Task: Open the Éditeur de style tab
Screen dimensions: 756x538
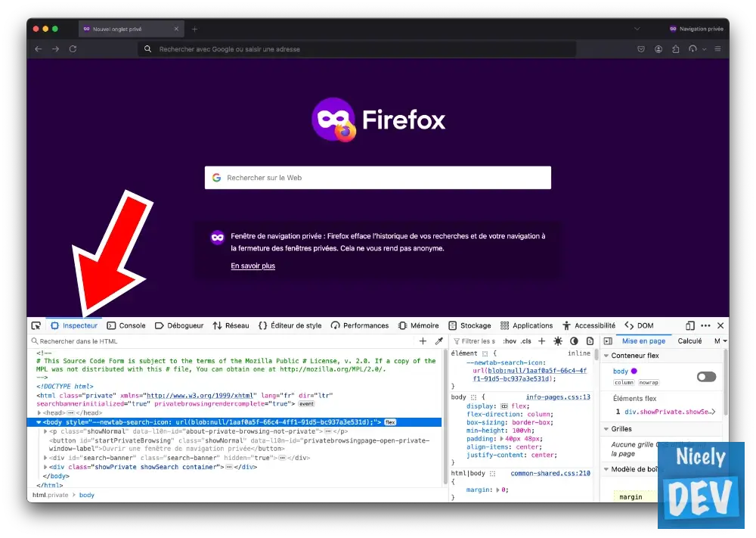Action: pos(290,325)
